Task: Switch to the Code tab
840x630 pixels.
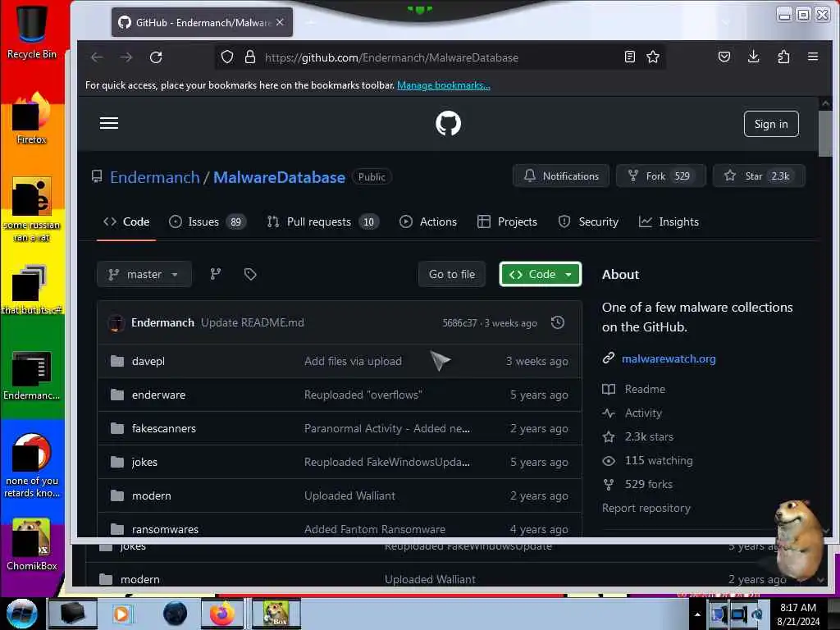Action: coord(126,221)
